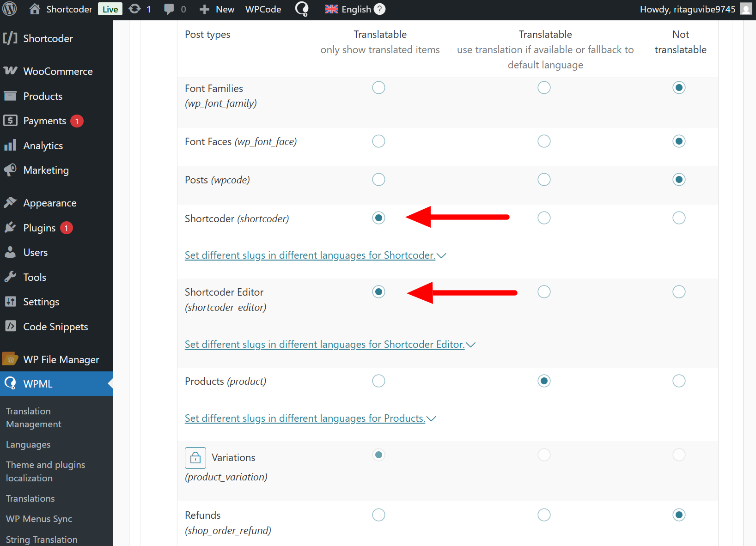Click the Marketing megaphone icon

coord(10,170)
